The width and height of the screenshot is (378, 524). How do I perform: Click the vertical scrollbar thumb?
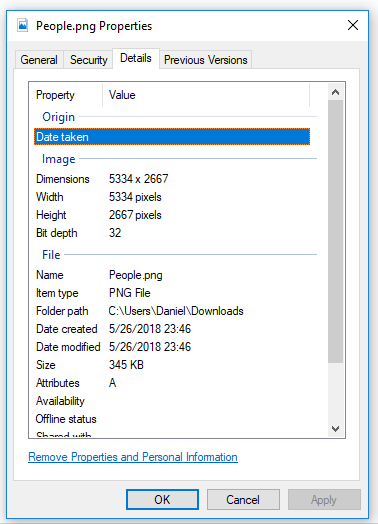335,231
